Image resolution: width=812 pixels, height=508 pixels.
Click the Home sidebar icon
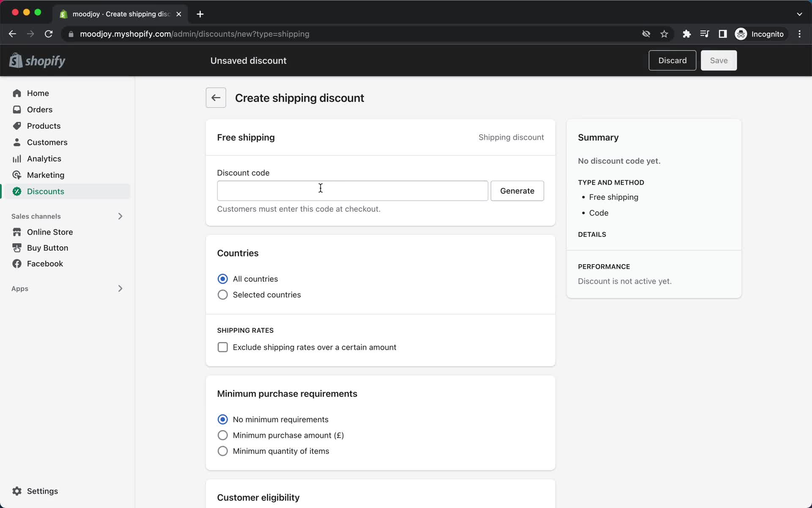coord(17,93)
